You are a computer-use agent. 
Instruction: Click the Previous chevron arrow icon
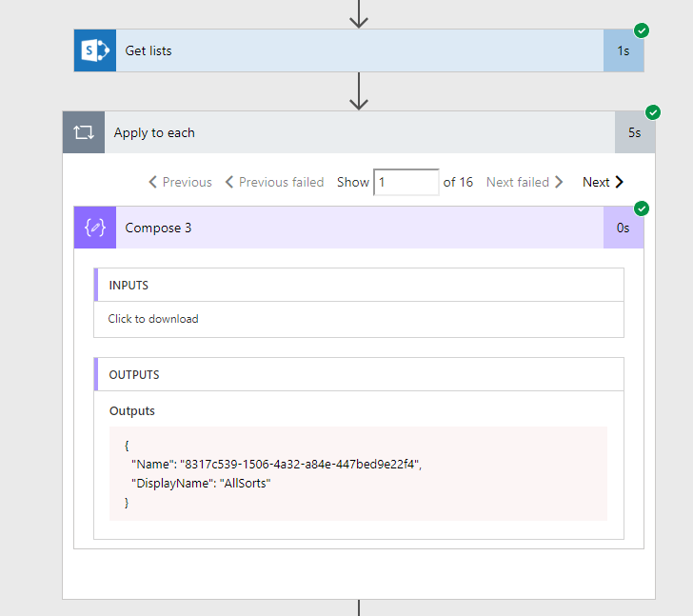(x=153, y=182)
